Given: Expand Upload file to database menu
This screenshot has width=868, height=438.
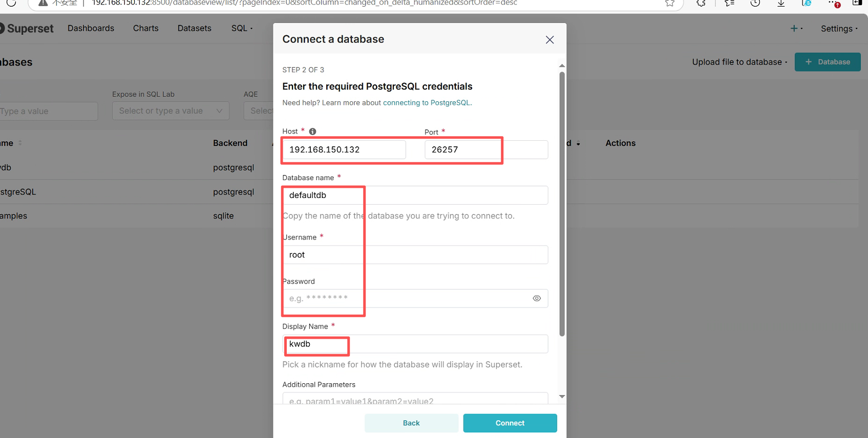Looking at the screenshot, I should pyautogui.click(x=739, y=62).
